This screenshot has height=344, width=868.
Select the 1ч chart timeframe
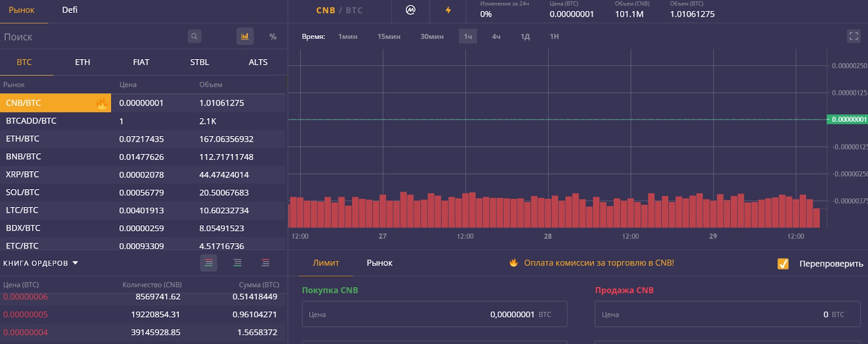click(x=468, y=36)
